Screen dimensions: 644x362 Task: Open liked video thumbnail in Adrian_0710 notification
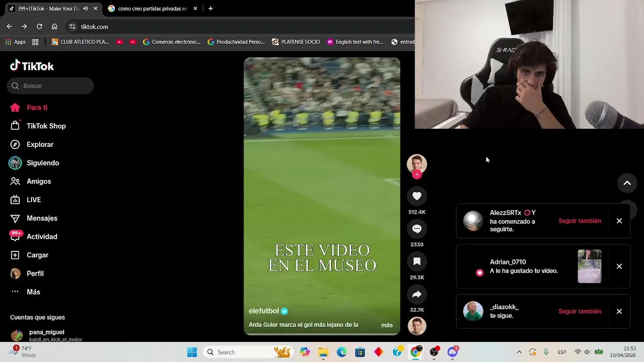[589, 266]
